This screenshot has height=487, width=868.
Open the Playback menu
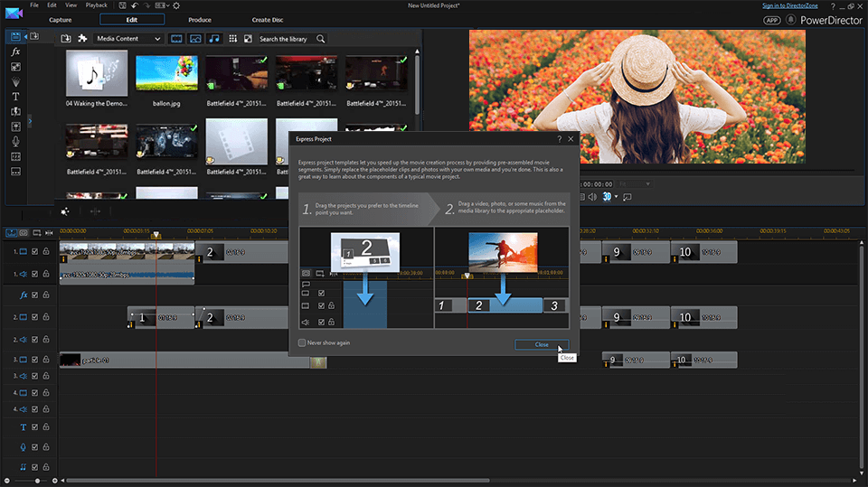point(97,5)
